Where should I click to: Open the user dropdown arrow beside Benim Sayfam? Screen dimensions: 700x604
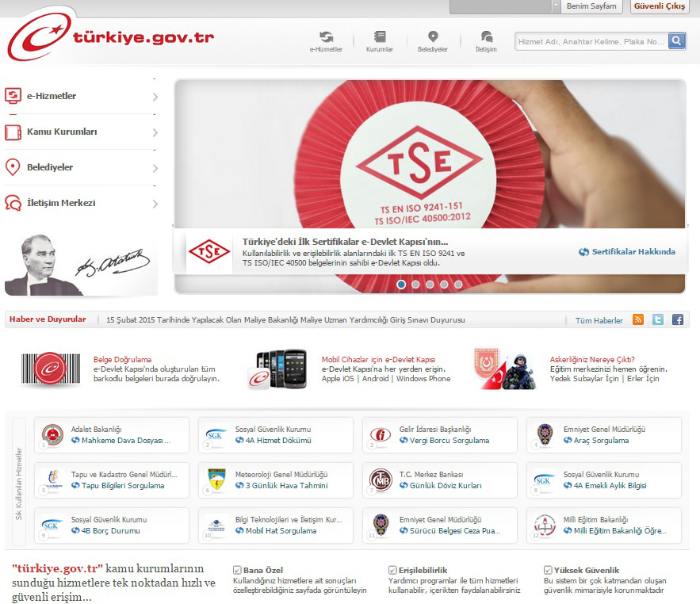coord(556,6)
